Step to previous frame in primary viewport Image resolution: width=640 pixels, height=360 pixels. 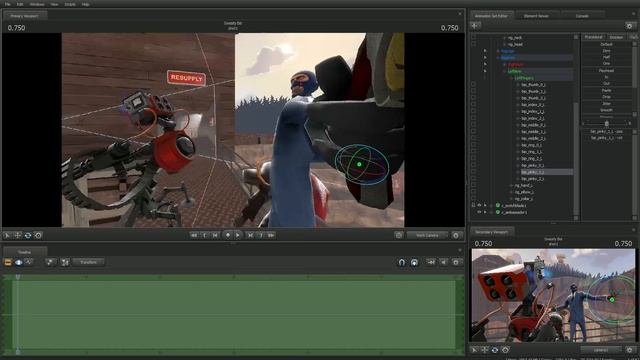215,235
